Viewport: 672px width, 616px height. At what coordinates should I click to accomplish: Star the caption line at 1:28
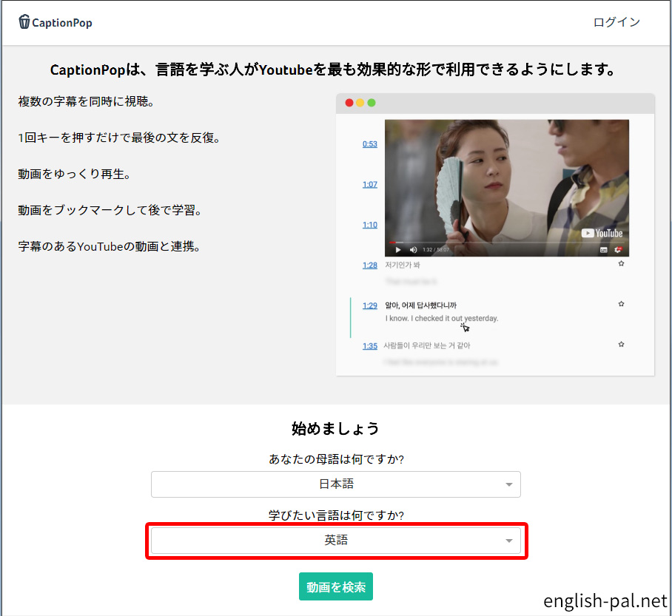621,263
